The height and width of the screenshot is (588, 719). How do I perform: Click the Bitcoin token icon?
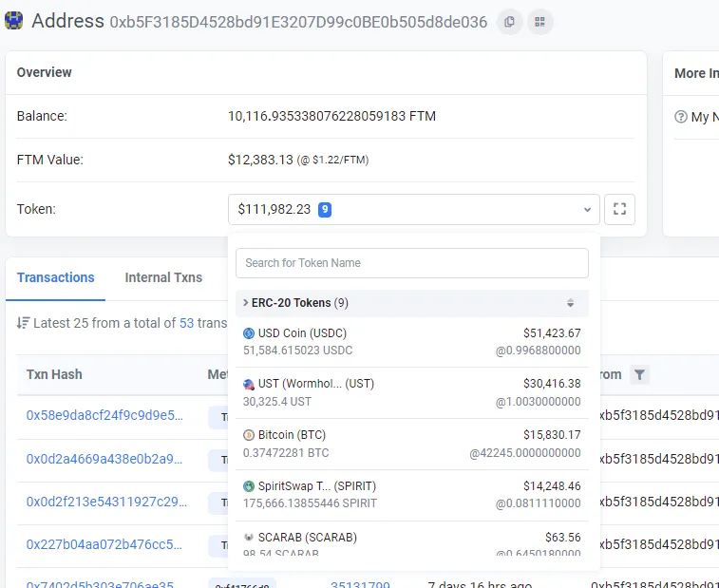[249, 435]
